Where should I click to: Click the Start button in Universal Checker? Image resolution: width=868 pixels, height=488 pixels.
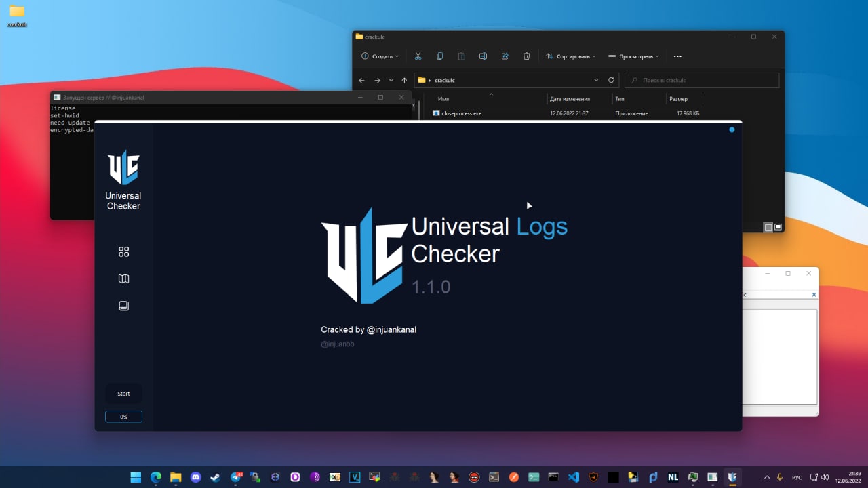pos(123,394)
